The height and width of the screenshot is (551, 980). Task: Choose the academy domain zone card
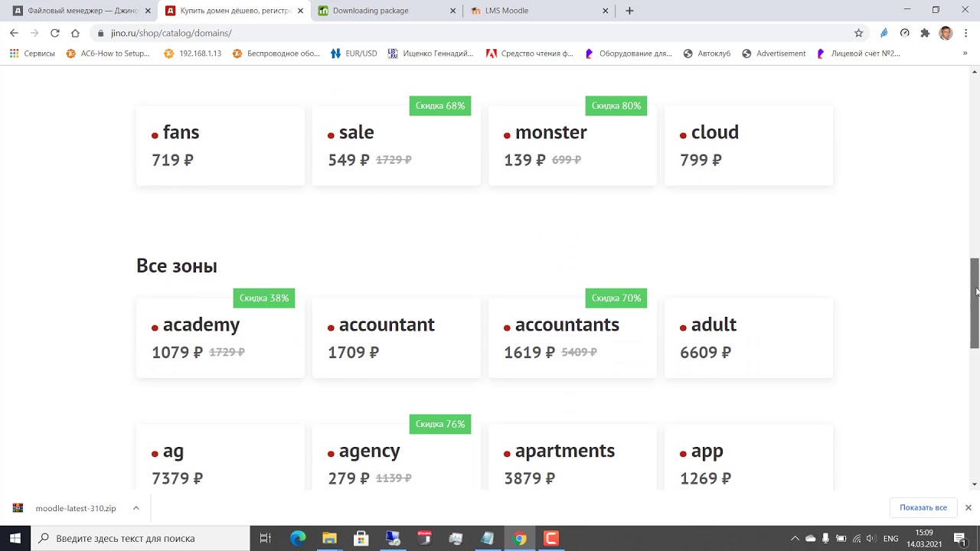point(220,337)
